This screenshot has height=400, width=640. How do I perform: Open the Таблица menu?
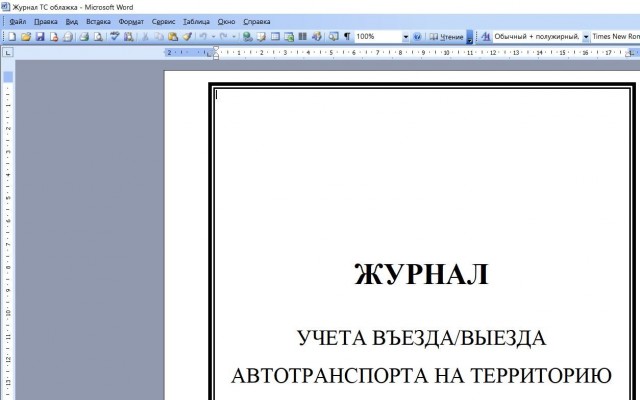click(x=196, y=22)
